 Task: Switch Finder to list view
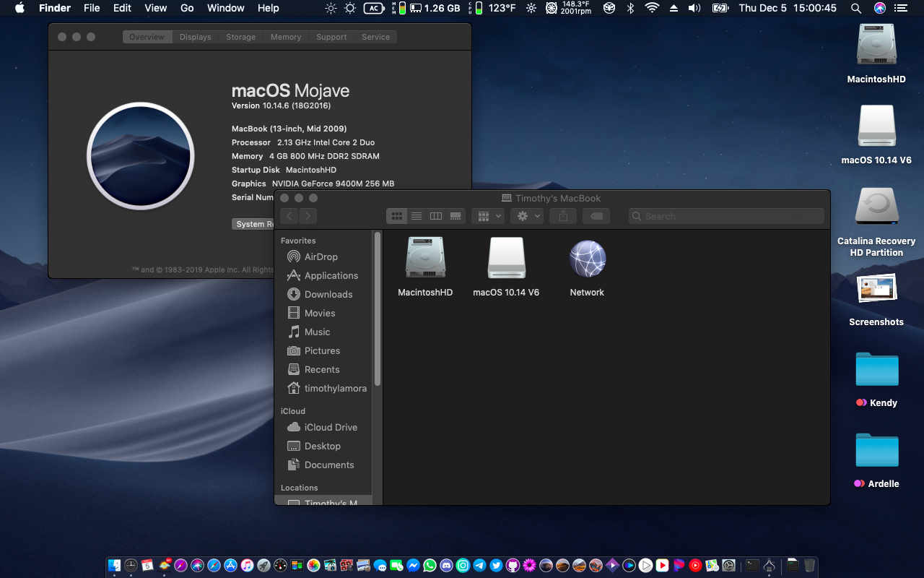pos(417,216)
